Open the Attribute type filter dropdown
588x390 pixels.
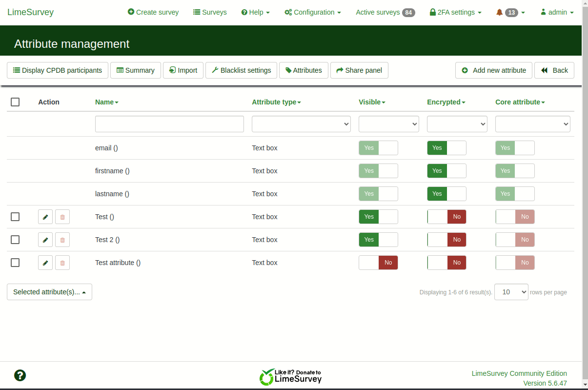pos(301,124)
